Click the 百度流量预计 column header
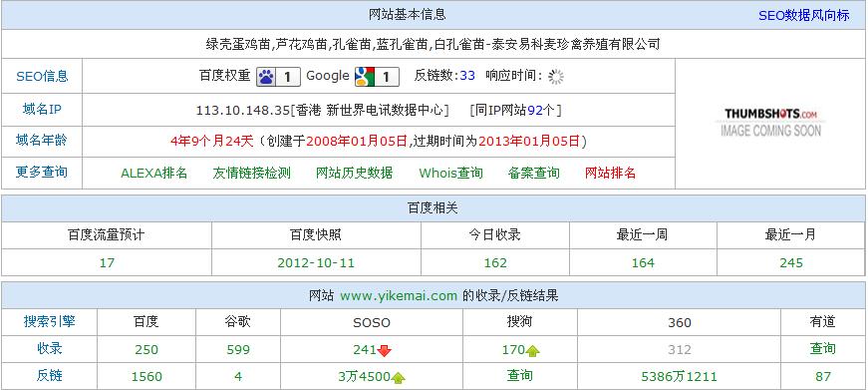This screenshot has height=390, width=868. click(107, 234)
